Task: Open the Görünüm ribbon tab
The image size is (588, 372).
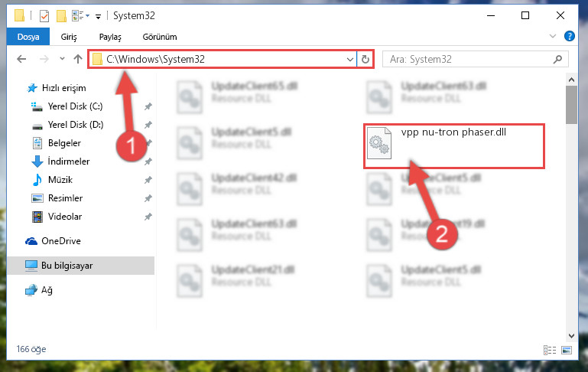Action: [160, 37]
